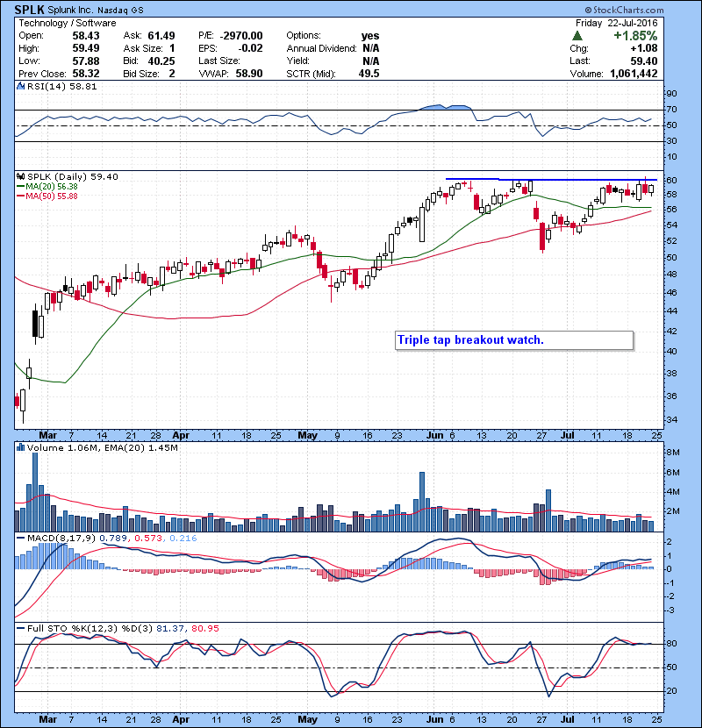Click the EPS value -0.02
Image resolution: width=702 pixels, height=728 pixels.
pos(250,48)
